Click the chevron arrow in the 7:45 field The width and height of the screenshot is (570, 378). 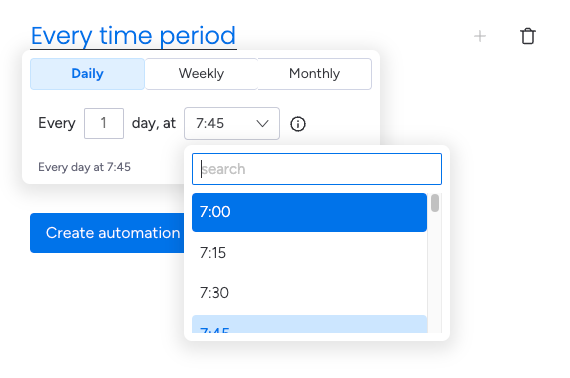click(x=262, y=124)
